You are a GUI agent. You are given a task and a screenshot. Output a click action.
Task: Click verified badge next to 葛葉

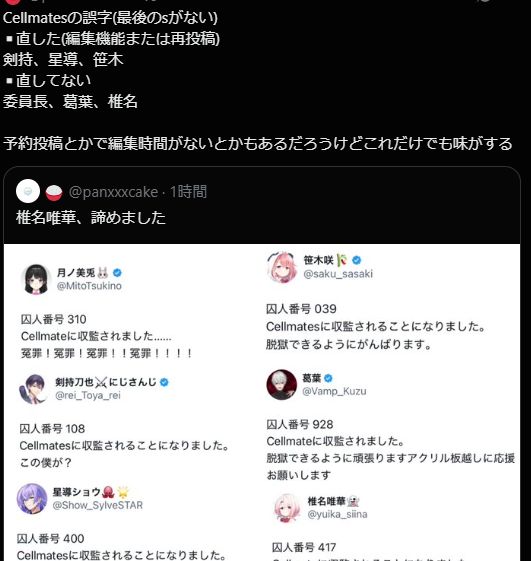point(328,378)
